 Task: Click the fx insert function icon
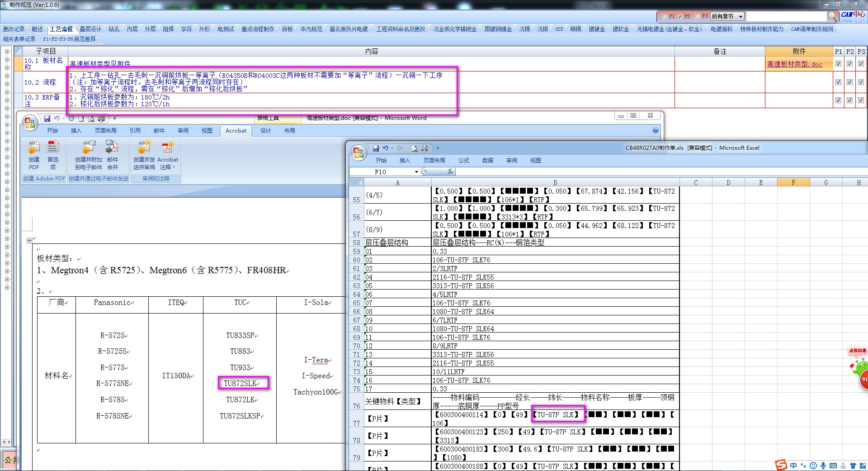[450, 172]
